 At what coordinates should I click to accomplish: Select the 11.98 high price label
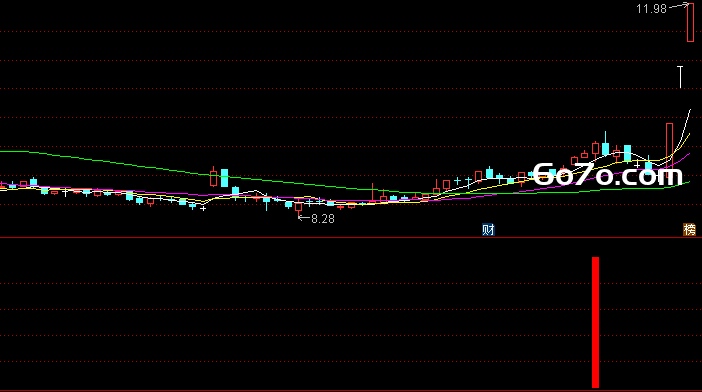point(651,9)
